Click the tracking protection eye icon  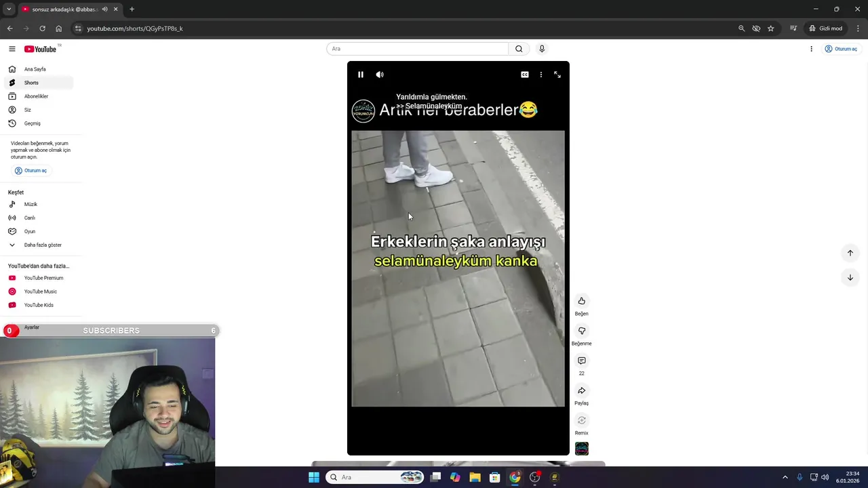click(x=756, y=28)
